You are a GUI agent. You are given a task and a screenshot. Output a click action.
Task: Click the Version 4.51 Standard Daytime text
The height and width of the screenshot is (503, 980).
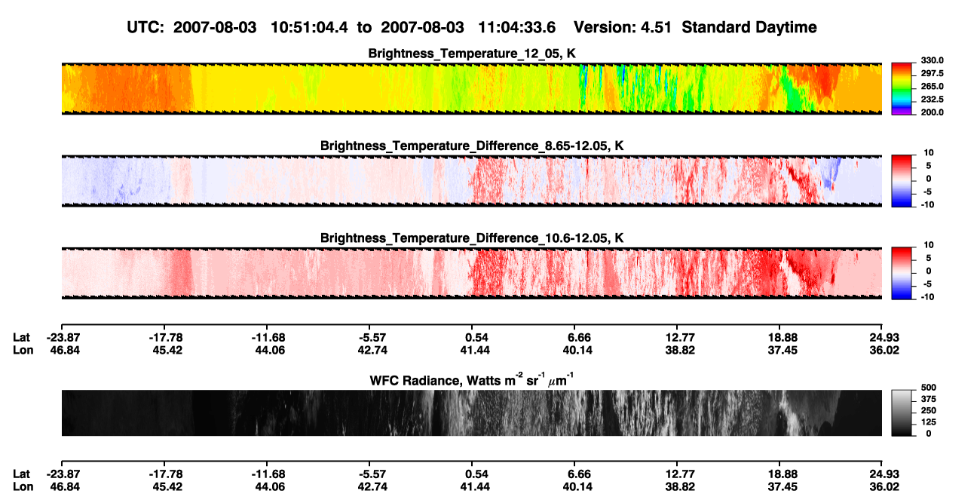click(695, 27)
